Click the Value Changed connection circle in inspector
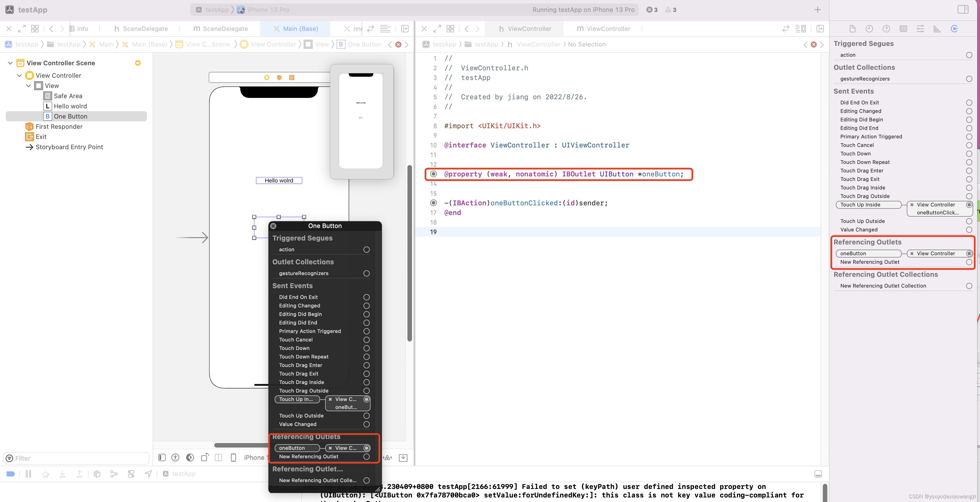Screen dimensions: 980x502 coord(969,230)
